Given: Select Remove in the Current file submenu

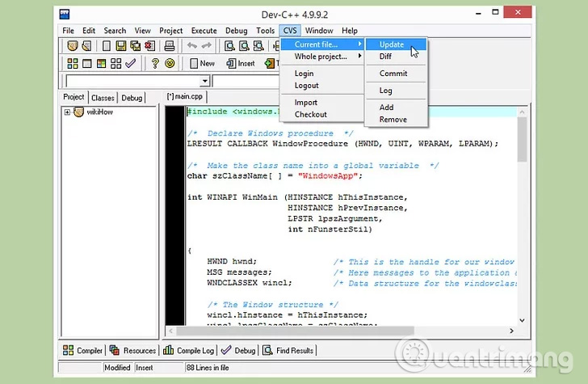Looking at the screenshot, I should coord(397,120).
